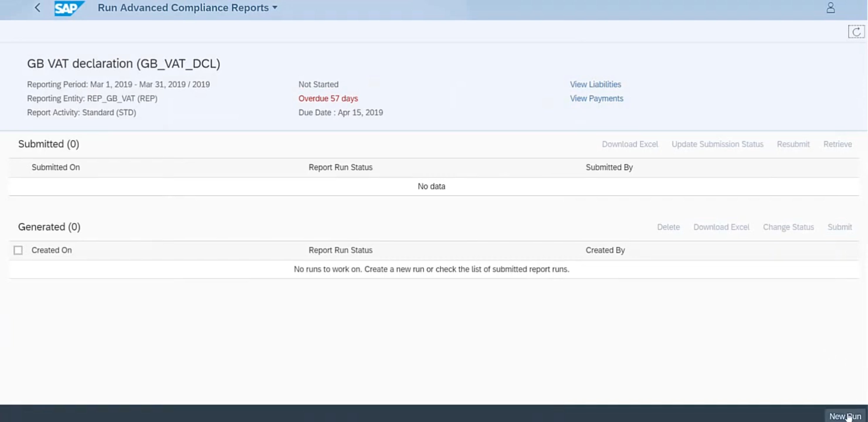Toggle the Generated table select-all checkbox

(18, 250)
